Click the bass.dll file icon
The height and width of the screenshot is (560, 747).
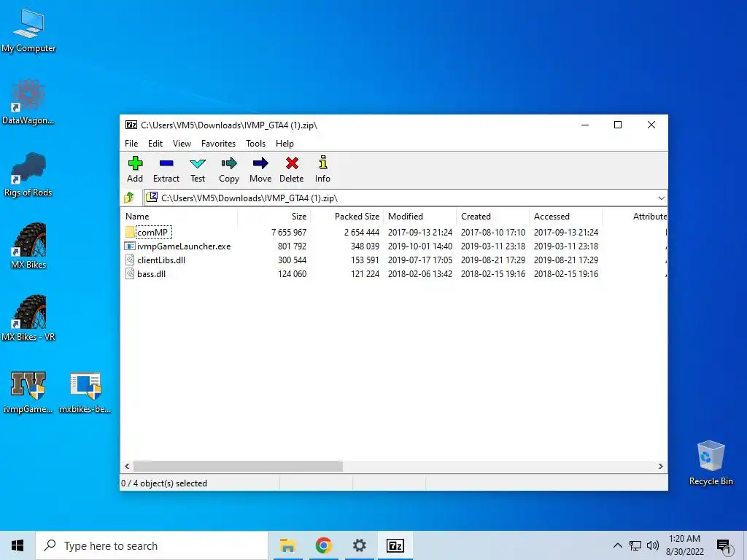click(130, 274)
